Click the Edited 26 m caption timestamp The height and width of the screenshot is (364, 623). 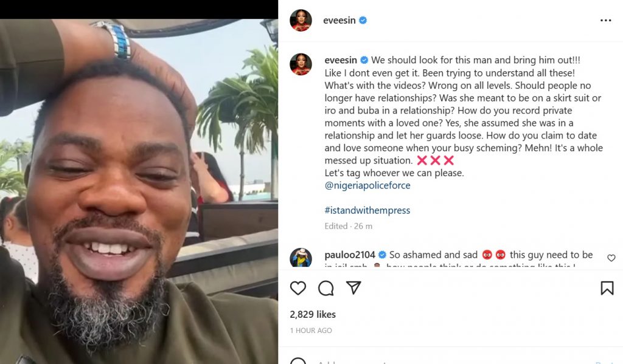point(349,226)
